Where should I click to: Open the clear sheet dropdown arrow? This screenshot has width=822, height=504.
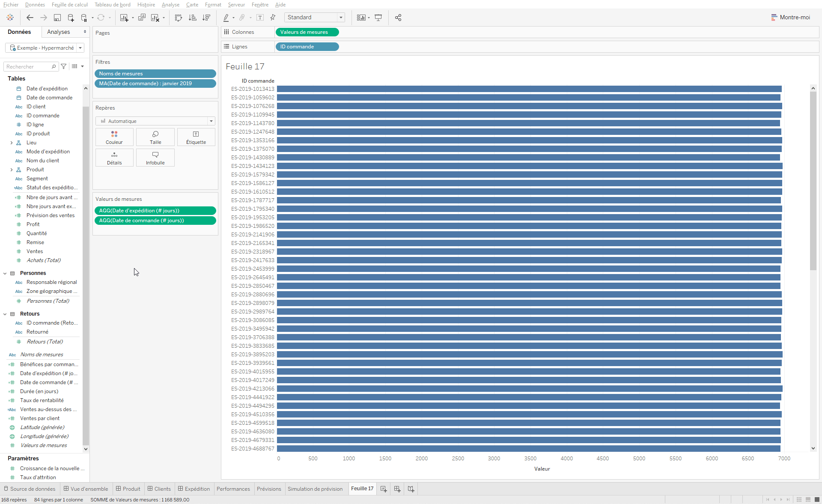click(164, 18)
